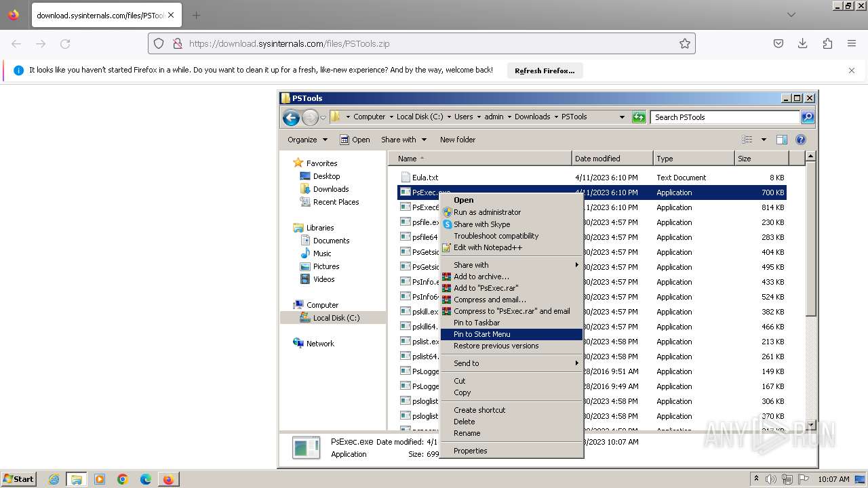Choose Edit with Notepad++
Viewport: 868px width, 488px height.
click(511, 247)
